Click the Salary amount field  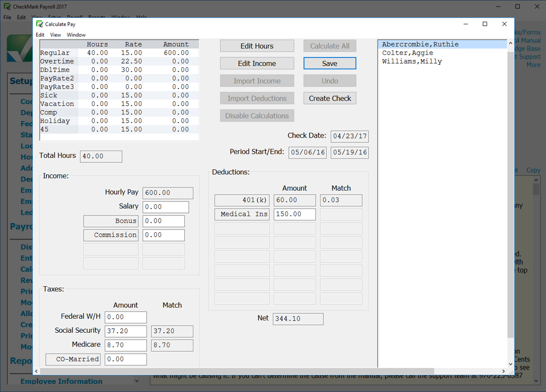[166, 207]
